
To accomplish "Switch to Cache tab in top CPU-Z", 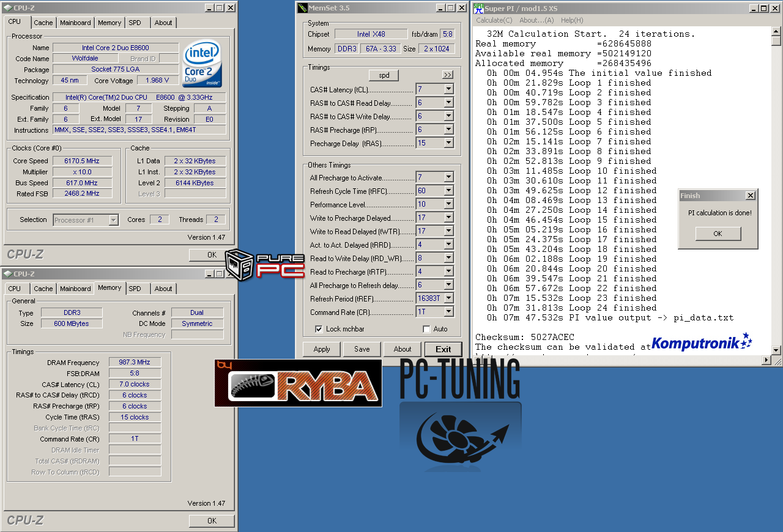I will coord(43,23).
